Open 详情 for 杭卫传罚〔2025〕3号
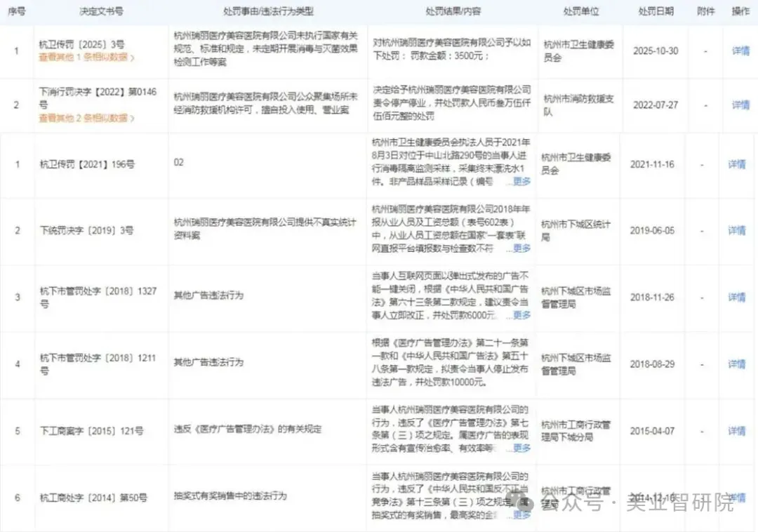This screenshot has width=758, height=532. point(740,51)
